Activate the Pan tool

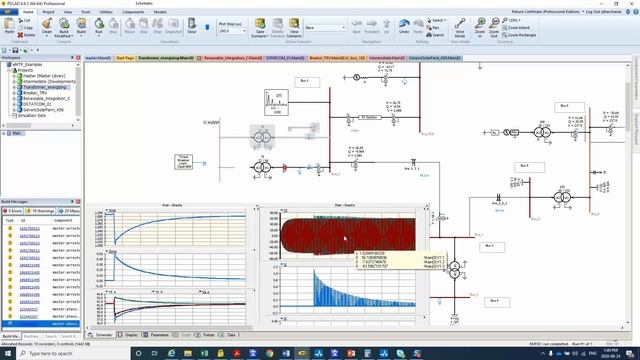[x=433, y=28]
